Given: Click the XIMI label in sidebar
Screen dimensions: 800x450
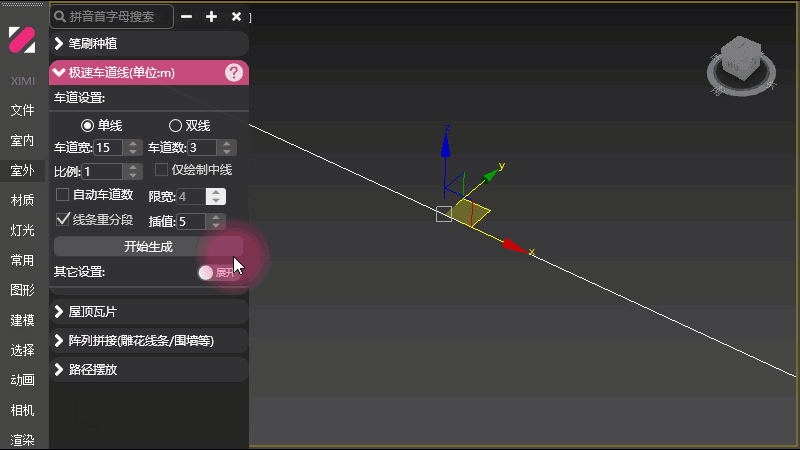Looking at the screenshot, I should pos(22,81).
